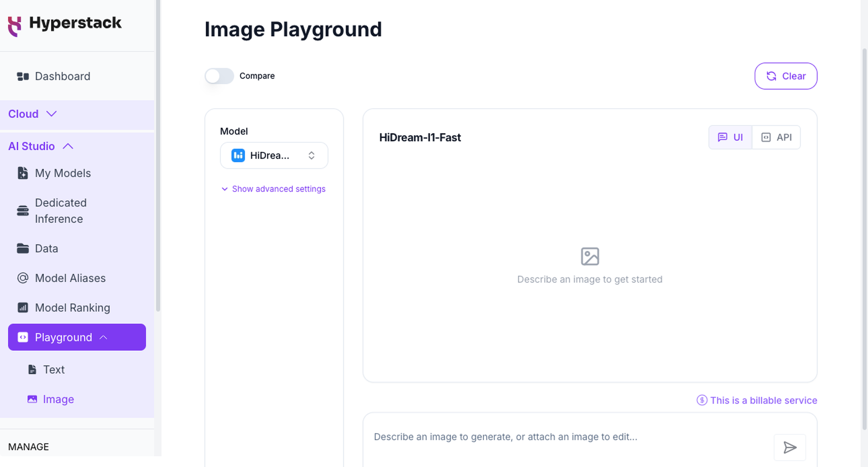This screenshot has width=868, height=467.
Task: Click 'Describe an image to get started' text
Action: click(x=590, y=279)
